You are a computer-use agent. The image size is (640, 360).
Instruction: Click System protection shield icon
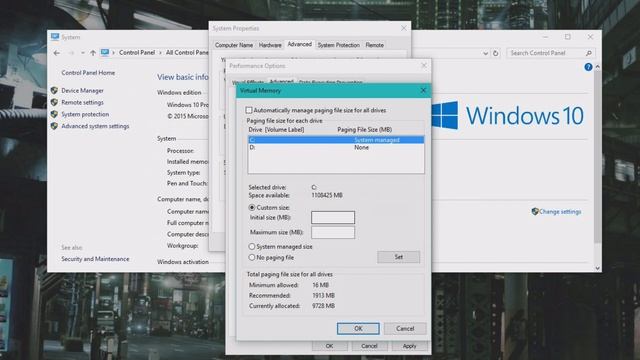pos(54,114)
